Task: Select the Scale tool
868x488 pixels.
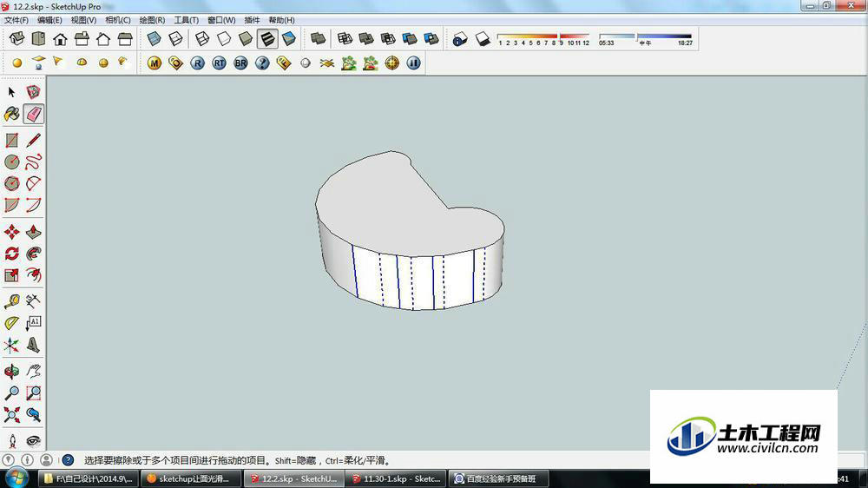Action: (x=11, y=274)
